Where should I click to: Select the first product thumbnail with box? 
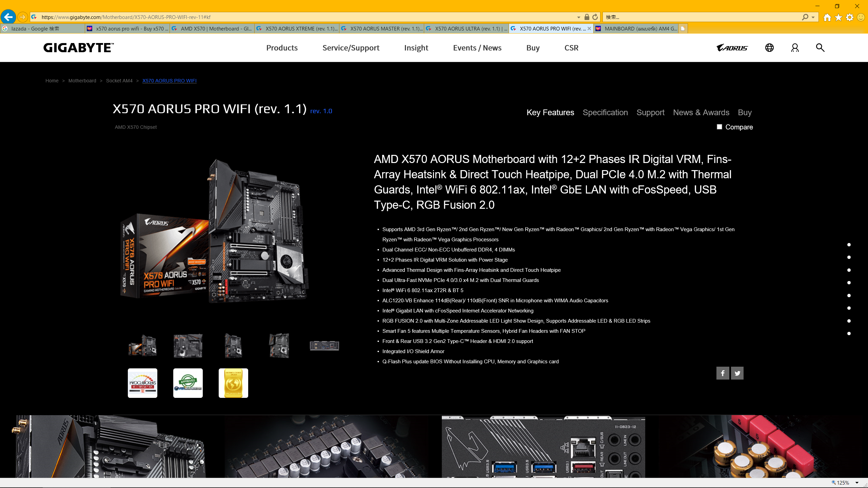click(143, 346)
